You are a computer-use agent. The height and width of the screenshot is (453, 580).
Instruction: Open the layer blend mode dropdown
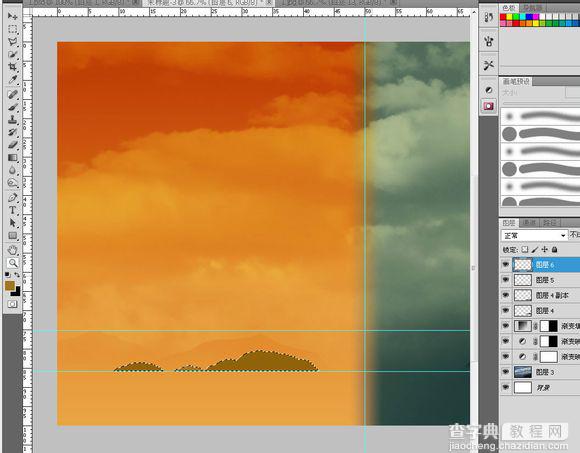tap(534, 235)
